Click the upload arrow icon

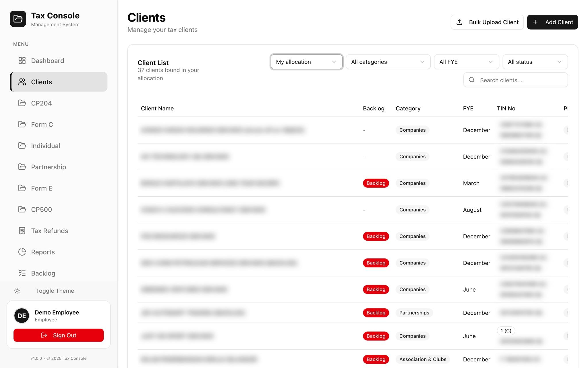pos(459,22)
